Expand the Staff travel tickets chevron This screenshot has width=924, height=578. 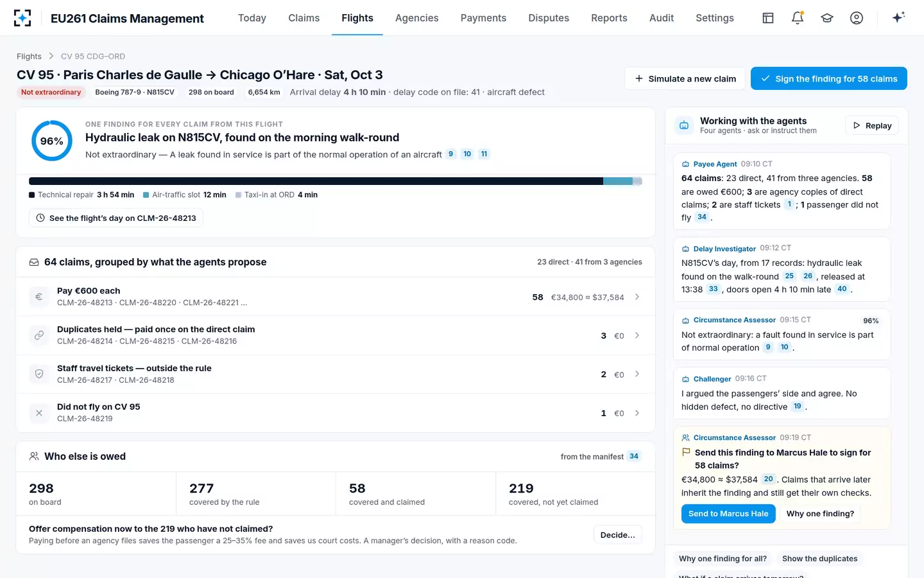click(637, 374)
